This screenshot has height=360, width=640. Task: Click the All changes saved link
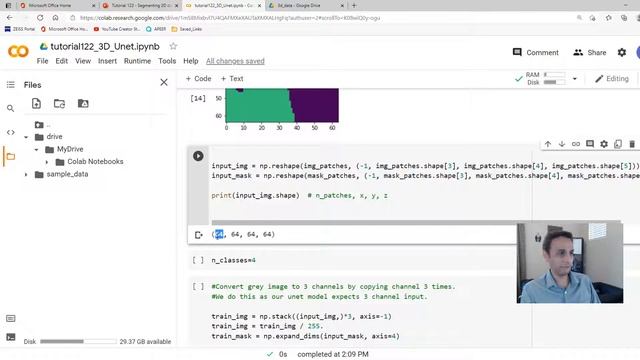click(235, 61)
